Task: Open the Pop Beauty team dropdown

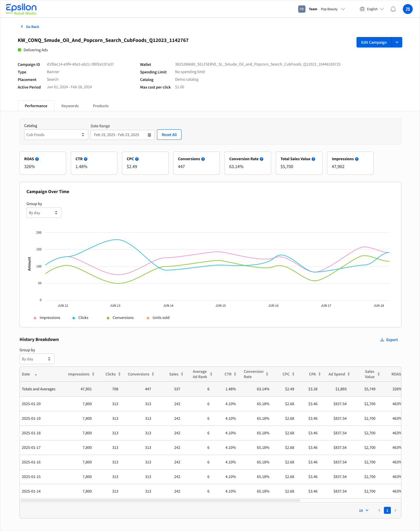Action: pos(333,9)
